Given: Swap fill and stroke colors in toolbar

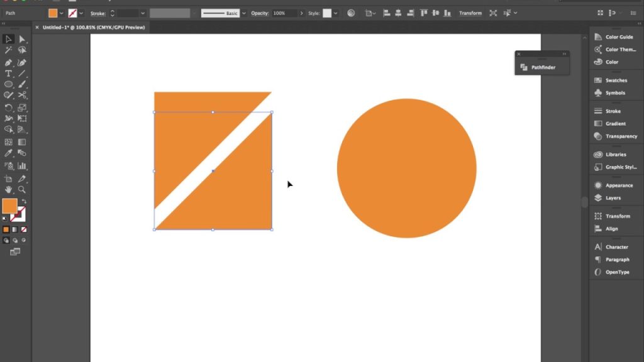Looking at the screenshot, I should point(23,200).
